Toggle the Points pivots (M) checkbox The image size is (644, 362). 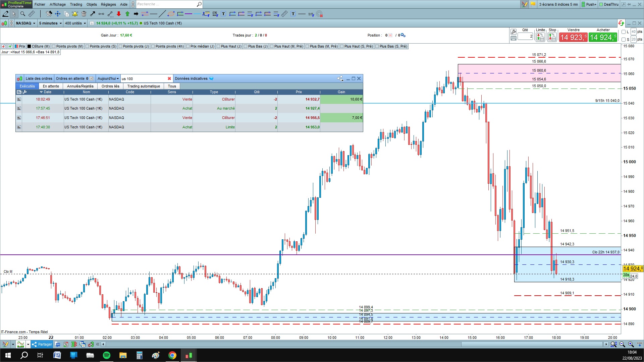[54, 46]
